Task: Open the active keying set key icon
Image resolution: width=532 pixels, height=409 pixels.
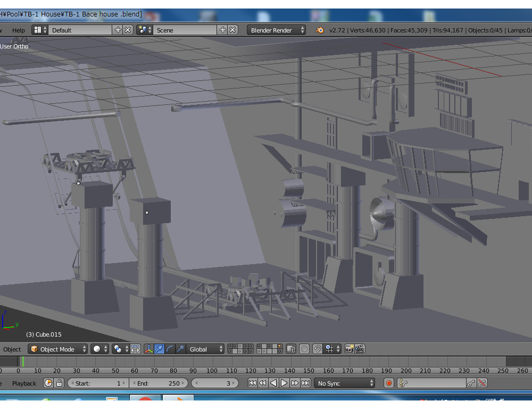Action: (x=403, y=383)
